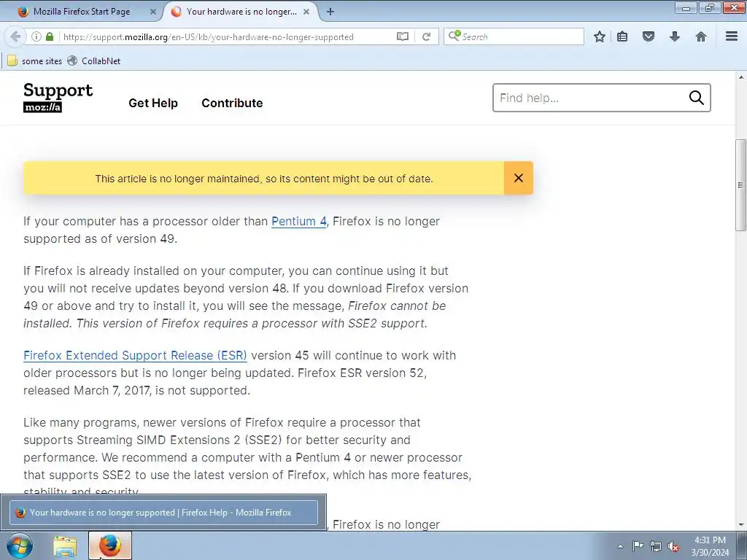This screenshot has width=747, height=560.
Task: Click the text 'supported as of version 49.'
Action: click(x=101, y=239)
